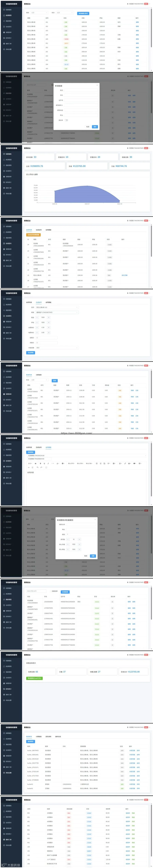Click the 房间总数 33 card on dashboard
The width and height of the screenshot is (153, 868).
point(39,157)
